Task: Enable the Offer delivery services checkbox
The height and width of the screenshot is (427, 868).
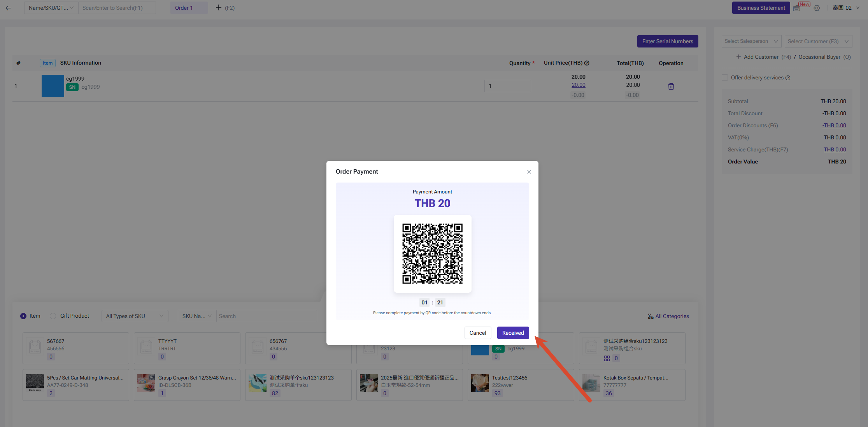Action: (x=725, y=78)
